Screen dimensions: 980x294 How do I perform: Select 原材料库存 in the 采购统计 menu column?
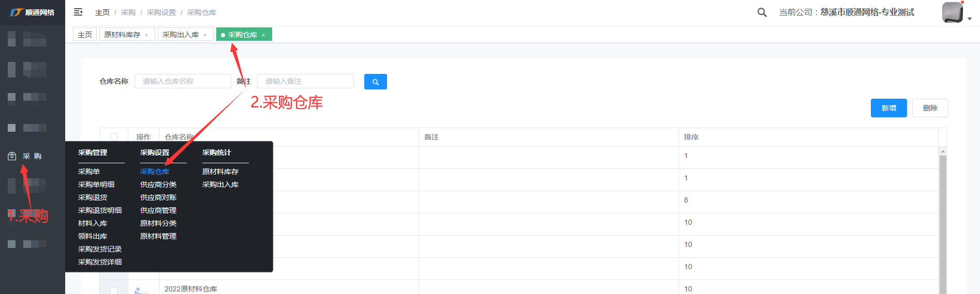tap(220, 172)
